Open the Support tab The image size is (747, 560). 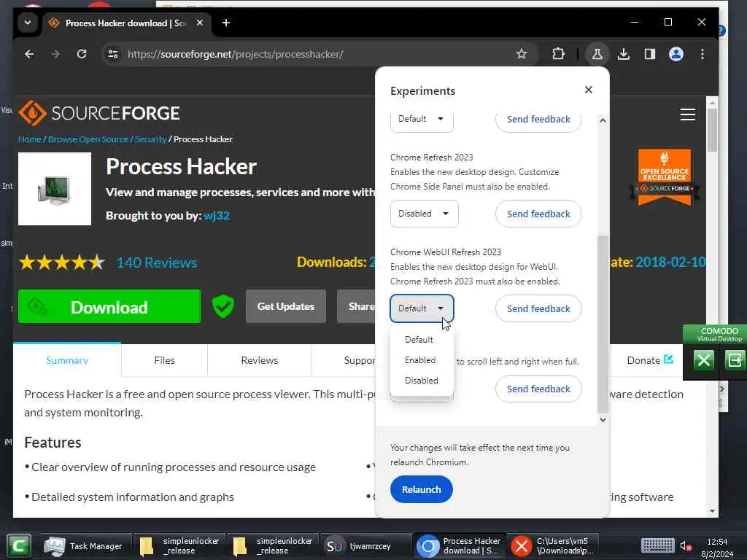coord(344,360)
